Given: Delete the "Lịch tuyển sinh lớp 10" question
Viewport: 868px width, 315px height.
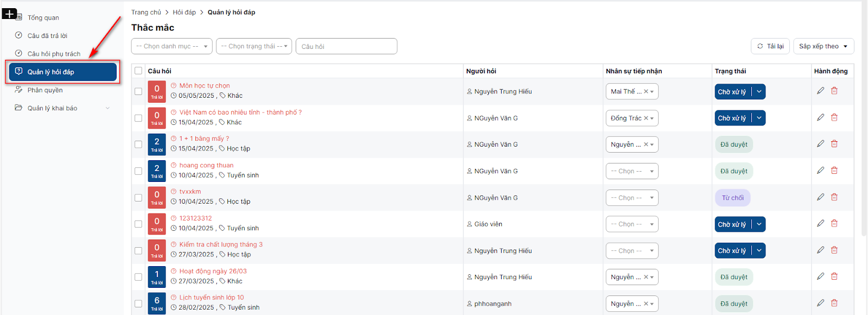Looking at the screenshot, I should coord(834,303).
